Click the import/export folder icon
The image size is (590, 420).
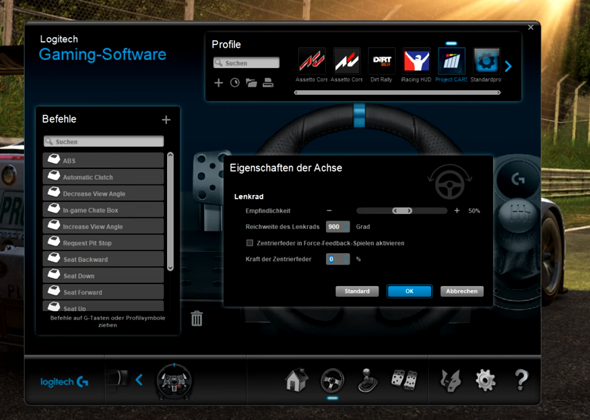[251, 83]
